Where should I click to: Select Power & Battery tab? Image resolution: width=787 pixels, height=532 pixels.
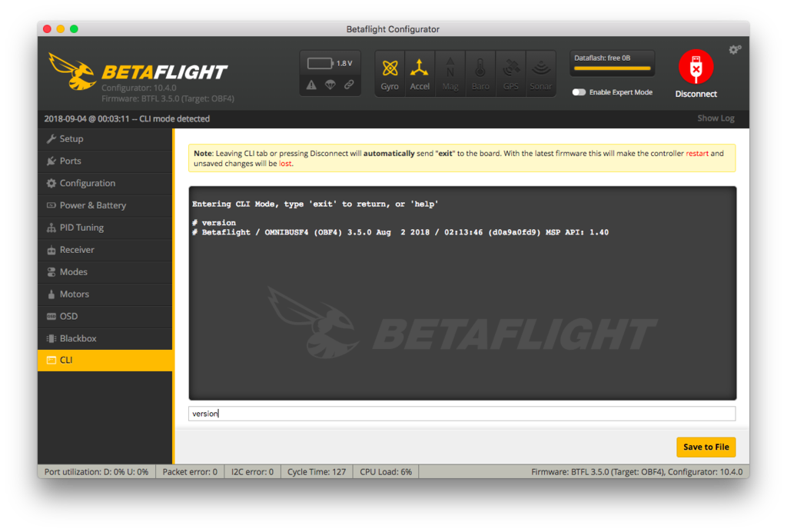[x=105, y=205]
